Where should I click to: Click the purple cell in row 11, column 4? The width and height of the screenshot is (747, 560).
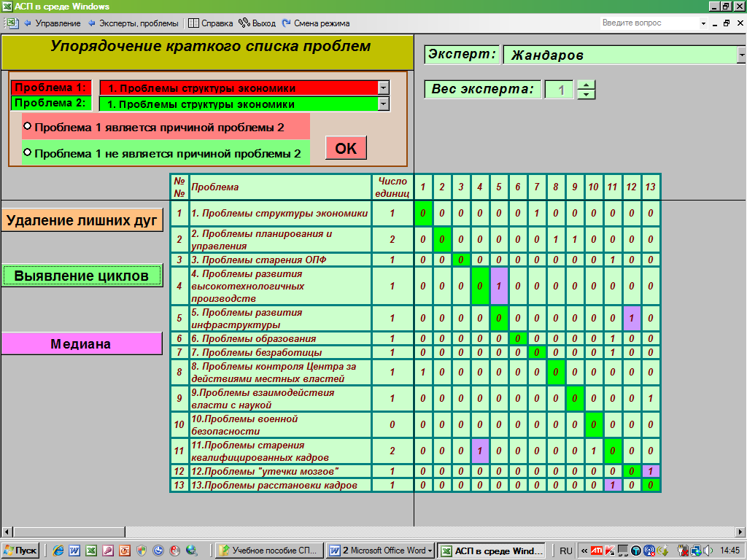(x=480, y=451)
